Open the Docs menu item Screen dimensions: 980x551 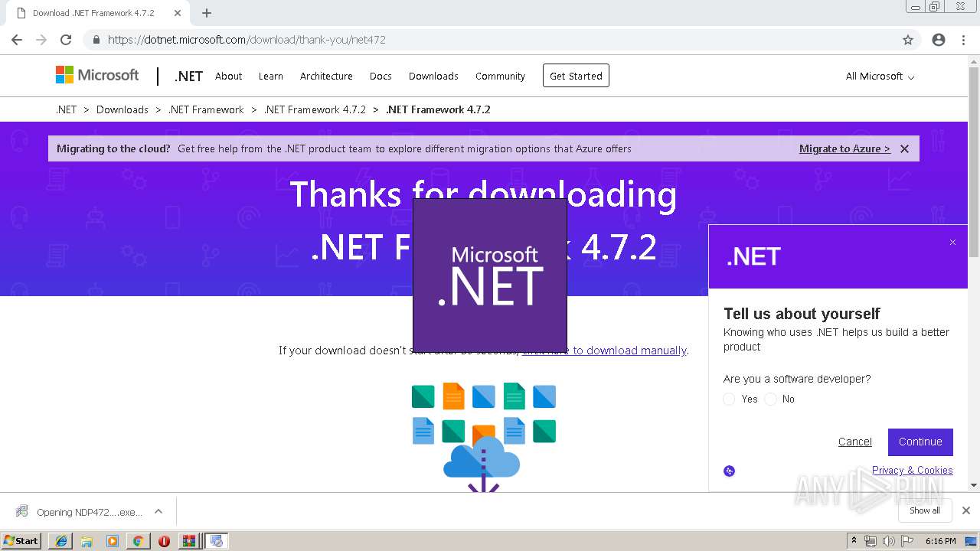(x=381, y=76)
